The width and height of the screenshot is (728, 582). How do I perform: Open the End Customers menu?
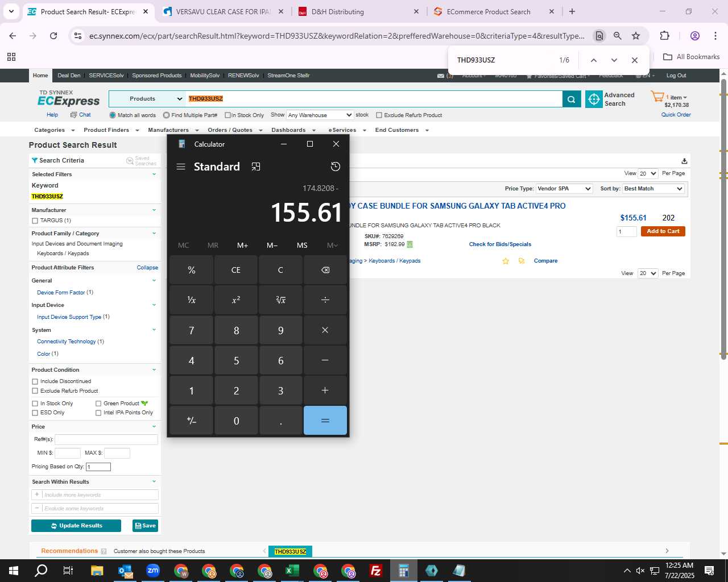coord(402,130)
